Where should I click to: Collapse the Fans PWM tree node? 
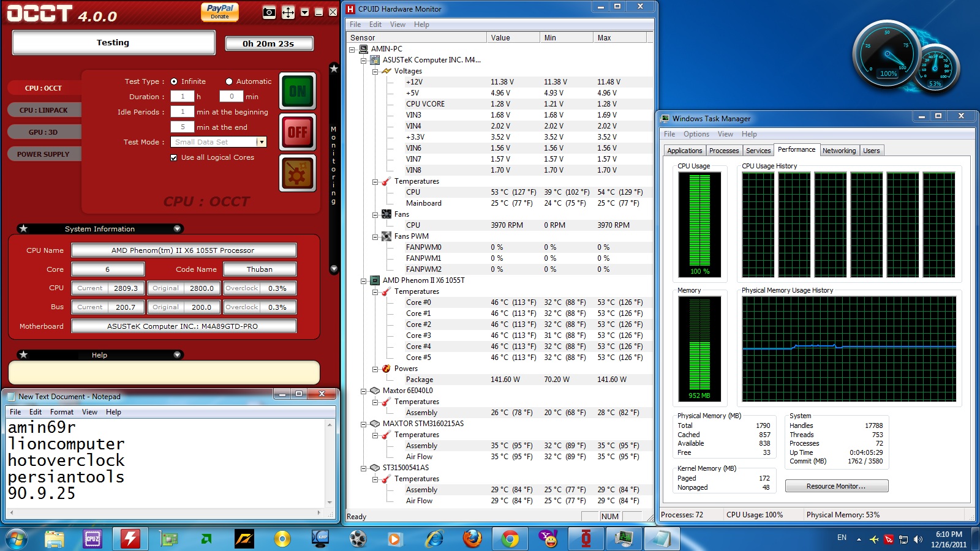click(x=375, y=236)
